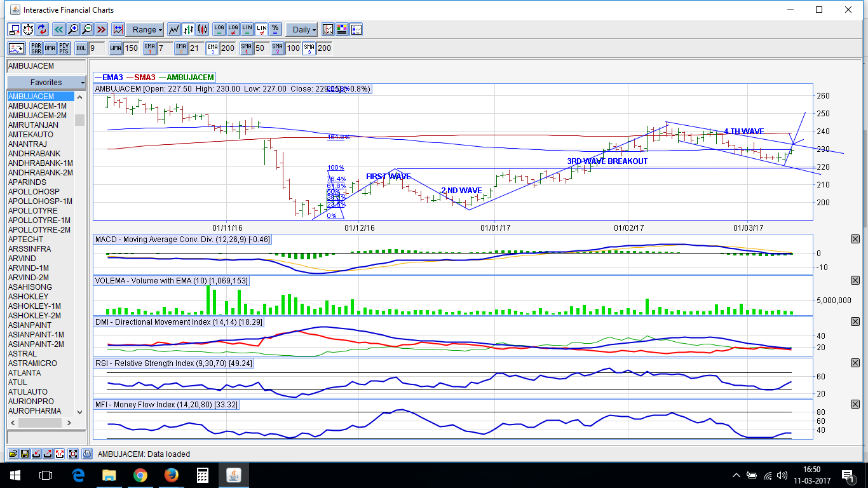Viewport: 868px width, 488px height.
Task: Open the indicator panels list icon
Action: click(356, 29)
